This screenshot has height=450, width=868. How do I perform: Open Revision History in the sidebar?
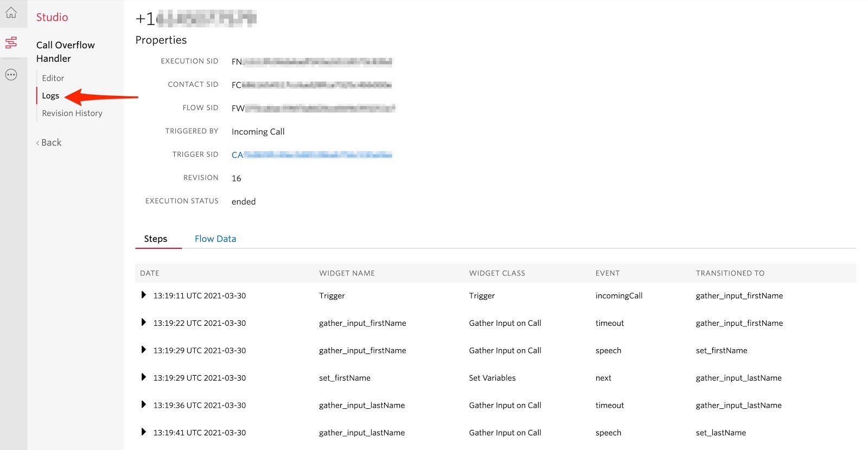coord(72,113)
